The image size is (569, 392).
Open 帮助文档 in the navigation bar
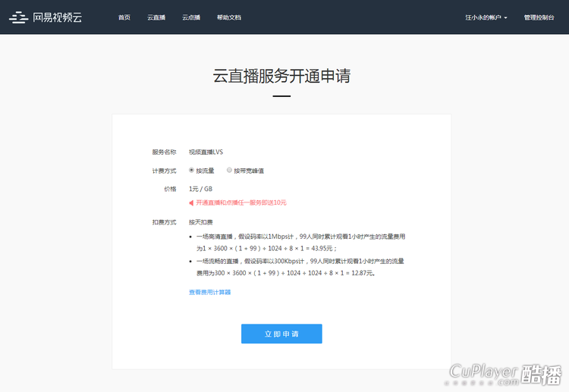[228, 17]
